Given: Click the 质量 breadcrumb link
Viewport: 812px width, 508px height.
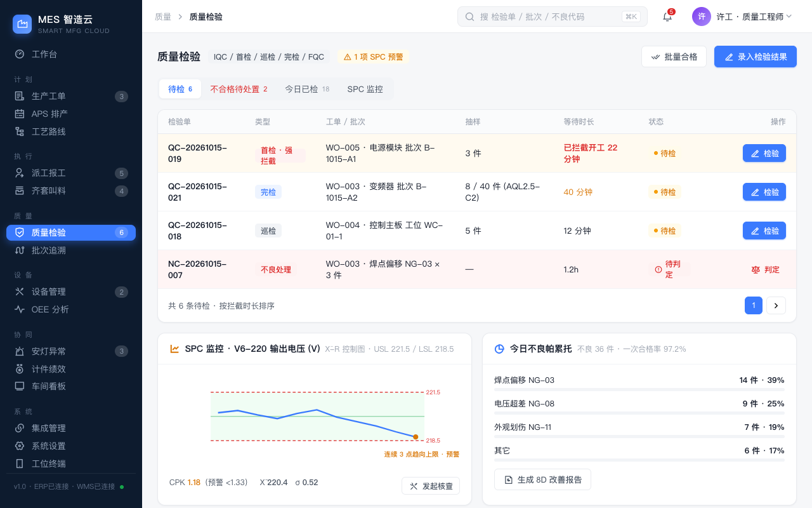Looking at the screenshot, I should 163,17.
